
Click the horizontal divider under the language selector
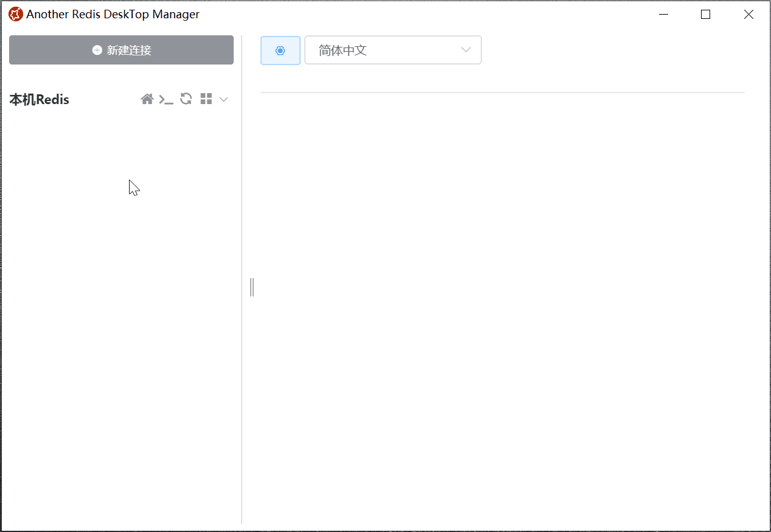(x=502, y=93)
